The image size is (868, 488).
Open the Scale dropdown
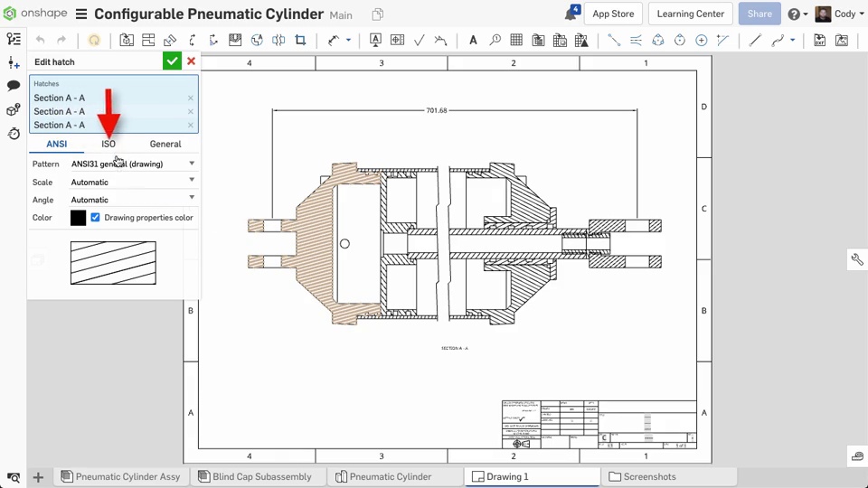[x=192, y=181]
